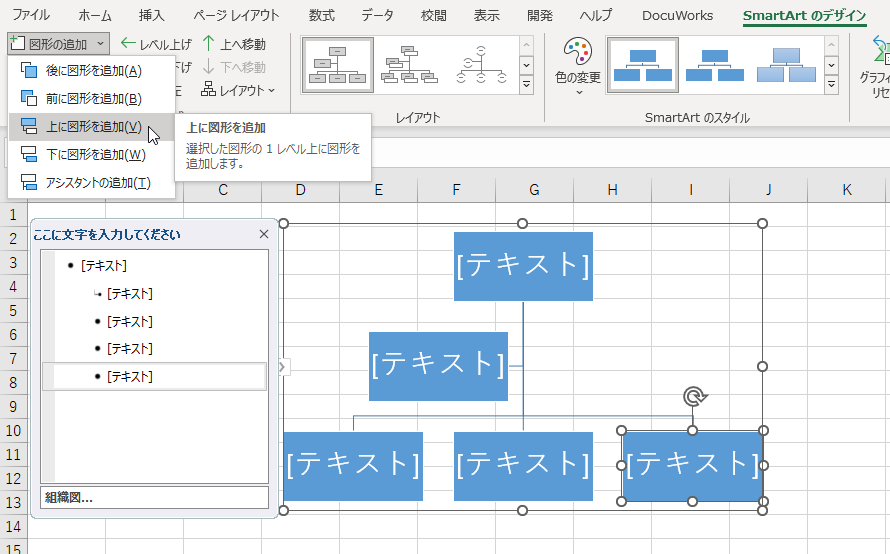This screenshot has width=890, height=554.
Task: Click the 'Add shape above' menu item
Action: tap(93, 127)
